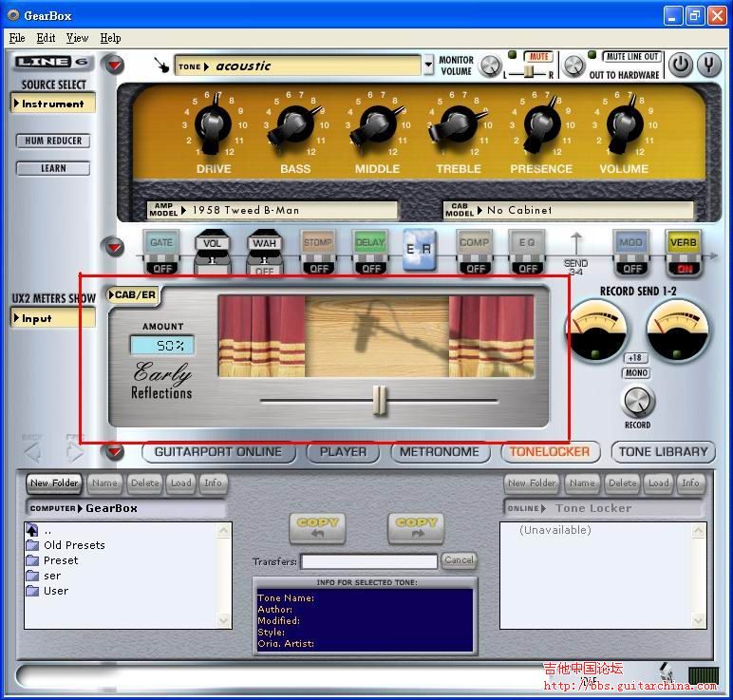The image size is (733, 700).
Task: Toggle the MONO record send button
Action: pyautogui.click(x=636, y=372)
